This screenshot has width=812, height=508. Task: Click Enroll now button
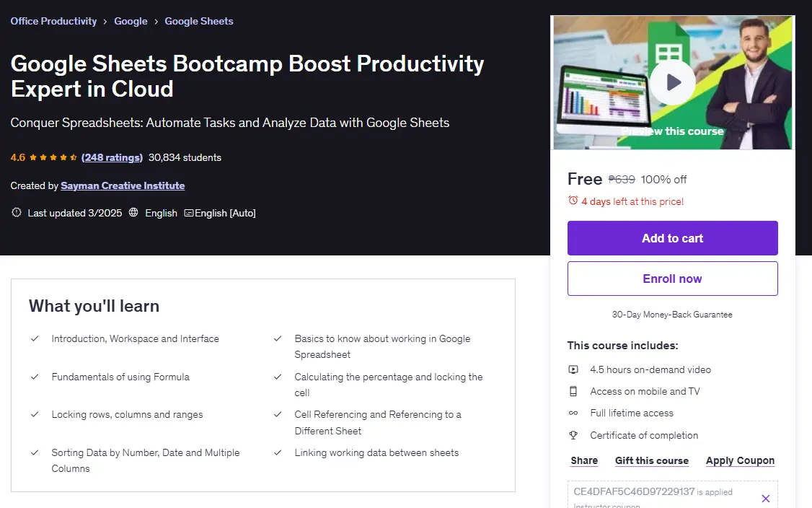click(x=672, y=279)
